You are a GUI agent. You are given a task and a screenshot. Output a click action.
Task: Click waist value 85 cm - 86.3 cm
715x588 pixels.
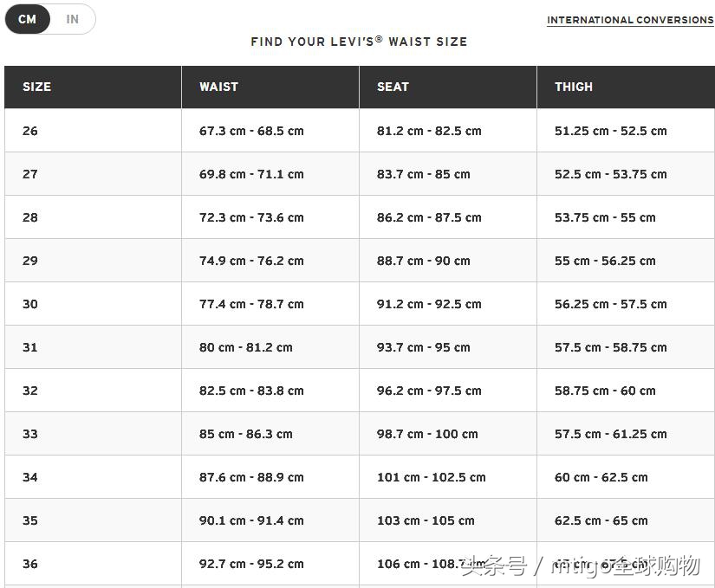coord(246,434)
